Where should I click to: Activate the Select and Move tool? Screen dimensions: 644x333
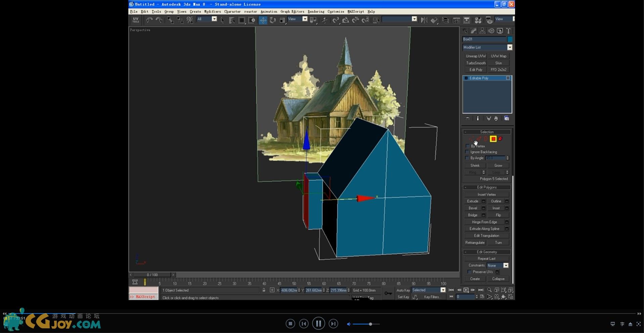click(x=263, y=20)
